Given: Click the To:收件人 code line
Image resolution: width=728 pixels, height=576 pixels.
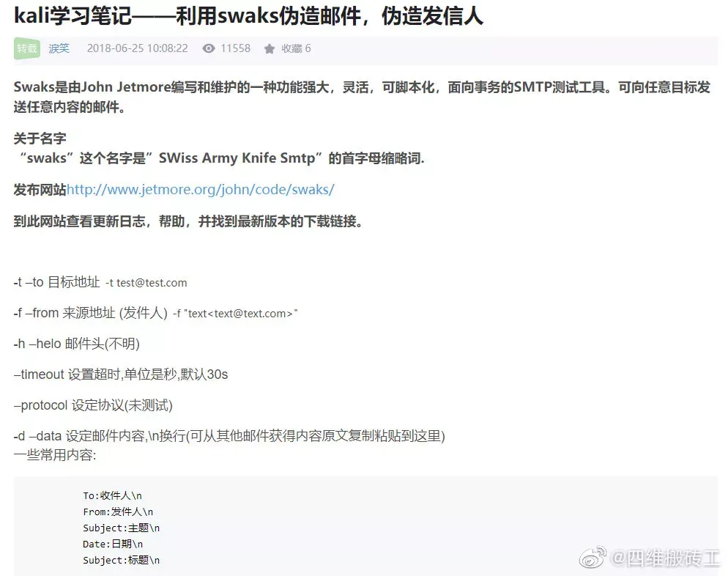Looking at the screenshot, I should click(112, 495).
